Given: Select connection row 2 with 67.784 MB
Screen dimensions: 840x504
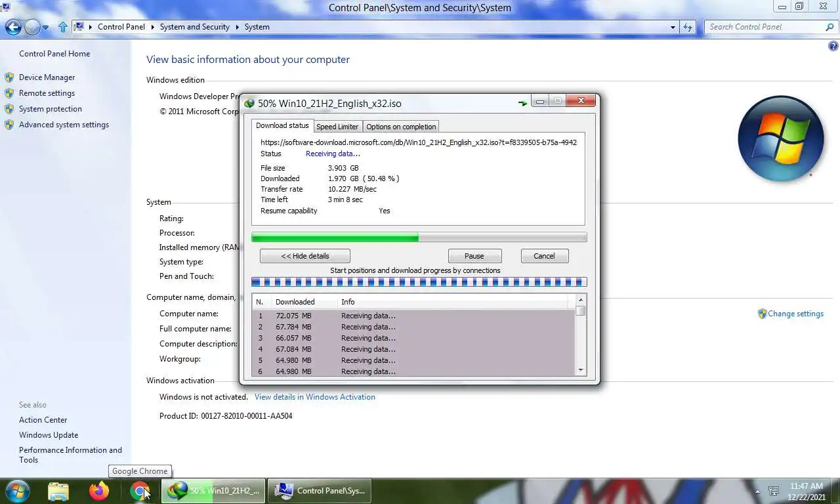Looking at the screenshot, I should pos(413,327).
